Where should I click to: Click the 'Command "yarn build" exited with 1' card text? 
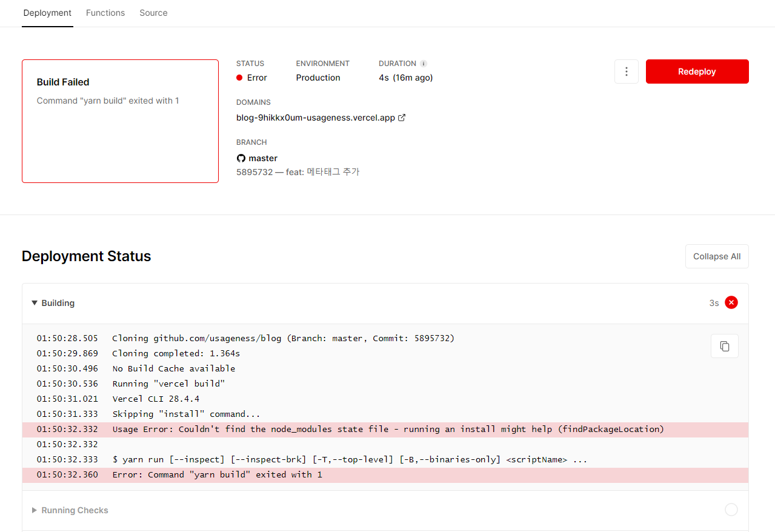(108, 101)
